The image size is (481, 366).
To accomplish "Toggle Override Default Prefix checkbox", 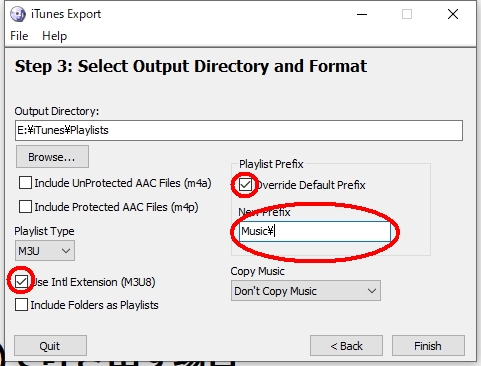I will [245, 185].
